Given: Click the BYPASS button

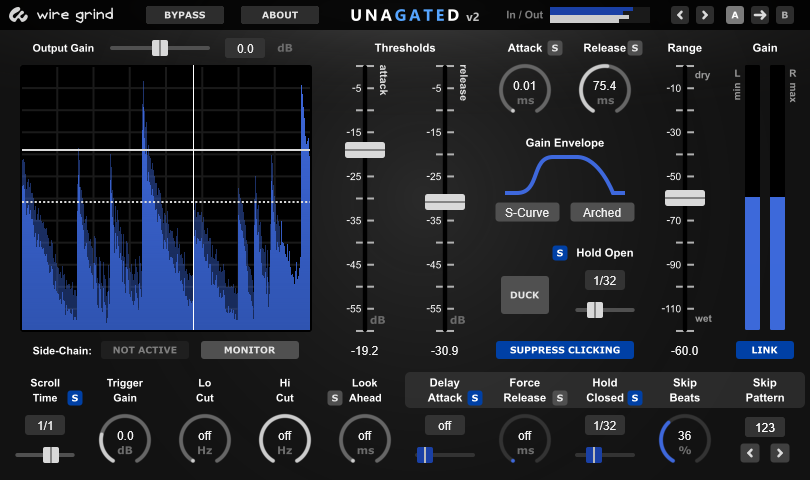Looking at the screenshot, I should (x=185, y=15).
